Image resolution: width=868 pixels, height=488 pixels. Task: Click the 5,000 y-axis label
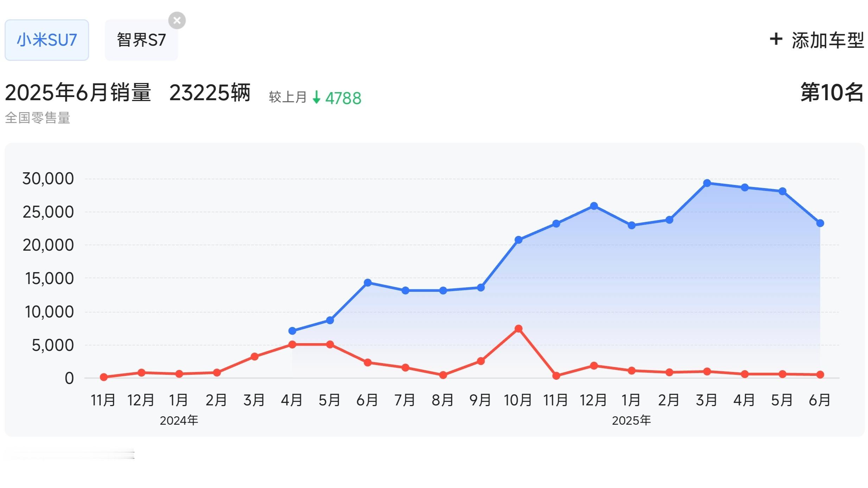(53, 345)
